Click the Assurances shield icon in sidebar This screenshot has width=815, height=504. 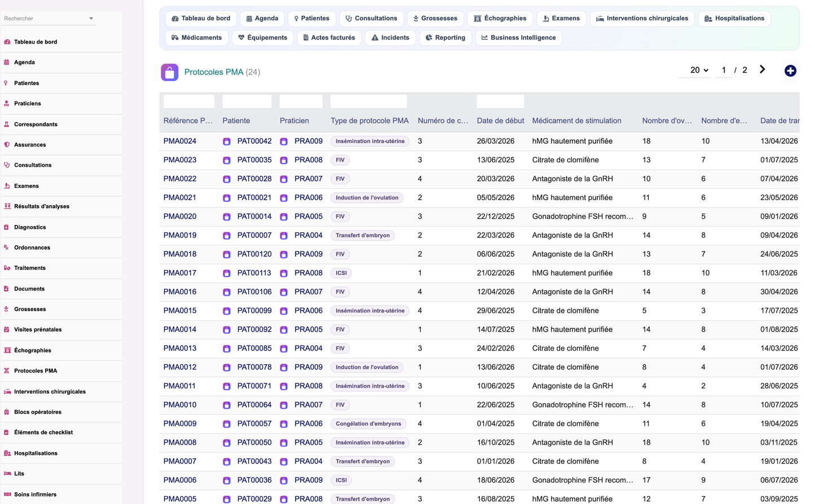point(7,145)
